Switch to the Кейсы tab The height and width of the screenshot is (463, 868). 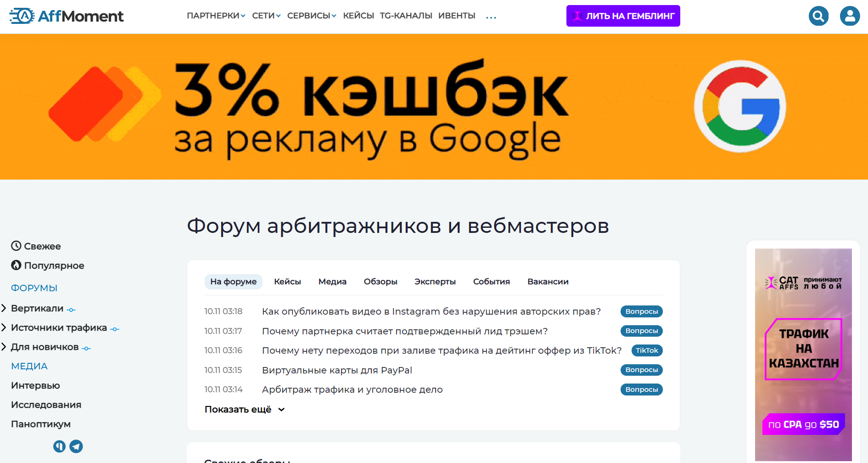click(x=287, y=282)
